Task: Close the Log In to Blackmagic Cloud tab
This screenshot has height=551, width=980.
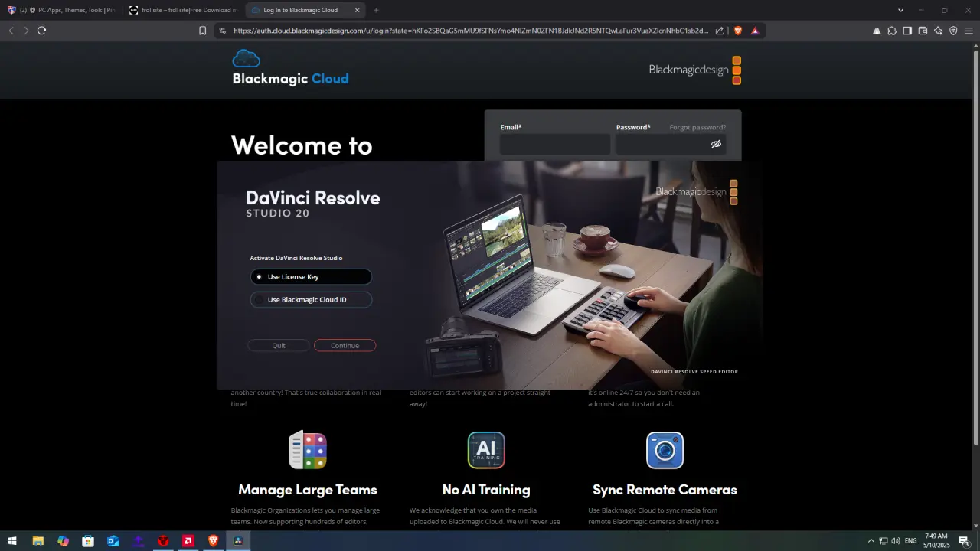Action: [357, 10]
